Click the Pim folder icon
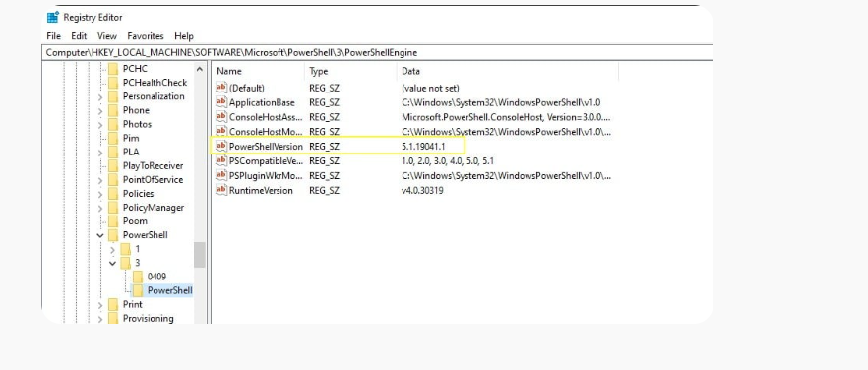This screenshot has height=370, width=868. coord(113,138)
